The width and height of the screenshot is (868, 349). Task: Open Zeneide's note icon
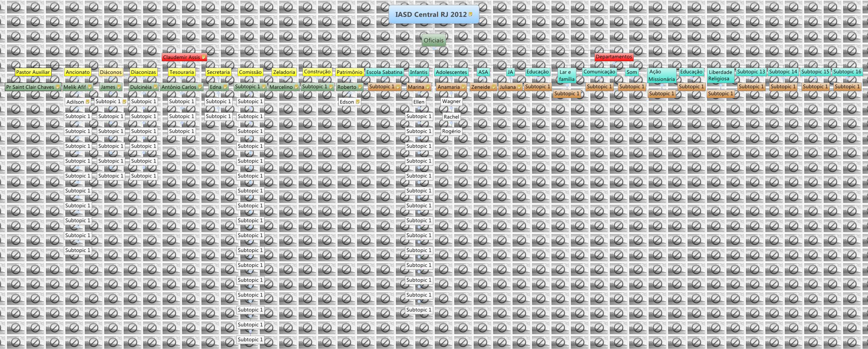point(494,87)
